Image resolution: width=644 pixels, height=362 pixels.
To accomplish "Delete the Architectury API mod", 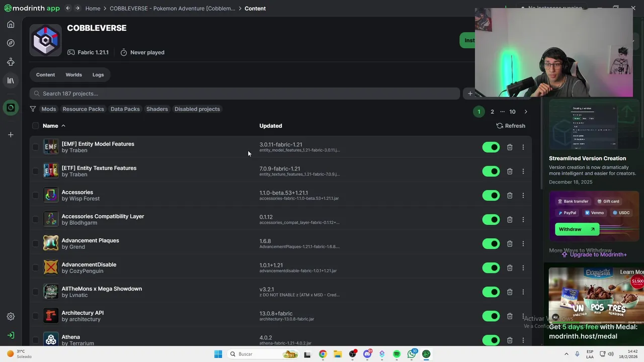I will point(510,316).
